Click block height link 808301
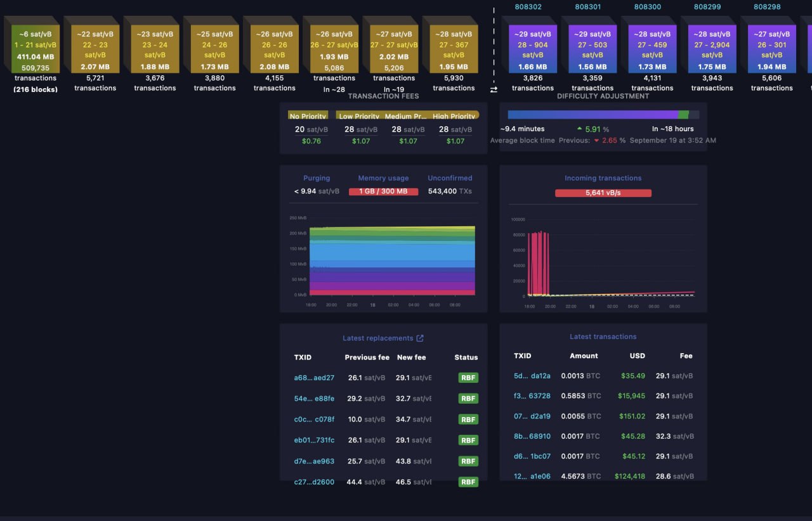The height and width of the screenshot is (521, 812). pos(588,7)
